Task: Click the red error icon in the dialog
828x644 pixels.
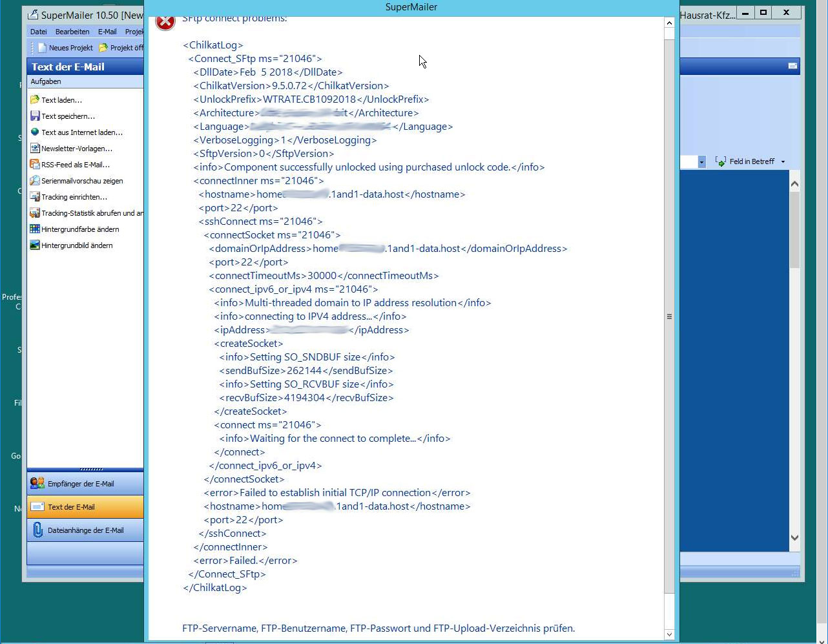Action: [165, 21]
